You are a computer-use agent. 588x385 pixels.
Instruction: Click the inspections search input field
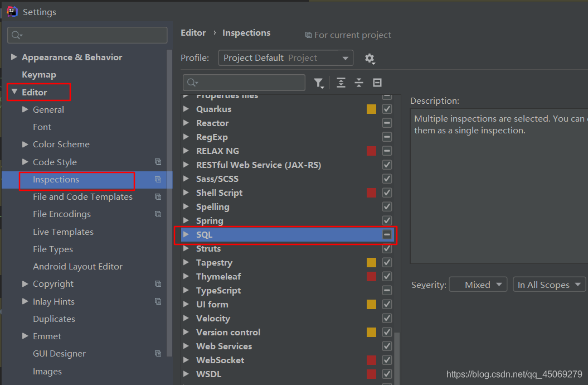(244, 83)
